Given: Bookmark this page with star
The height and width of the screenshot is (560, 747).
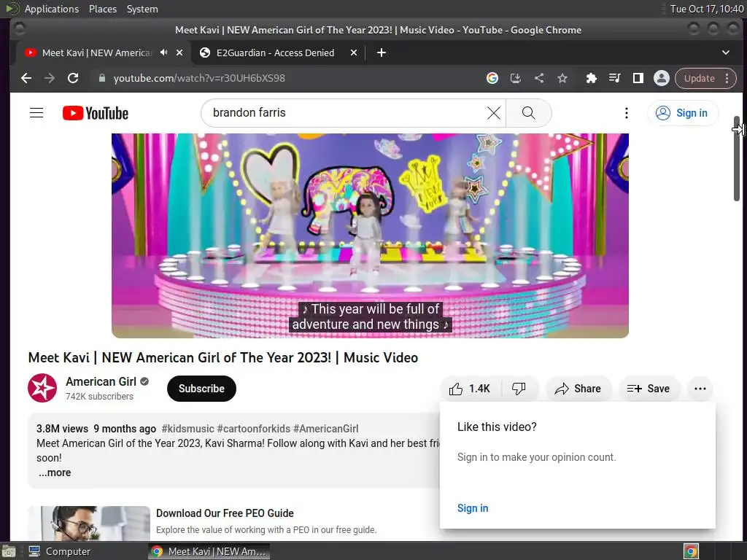Looking at the screenshot, I should tap(562, 78).
